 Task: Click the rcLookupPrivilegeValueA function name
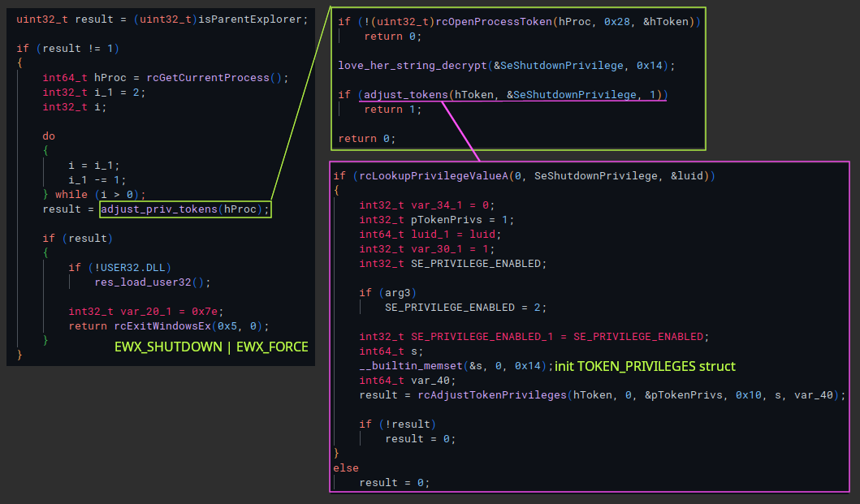[x=434, y=175]
